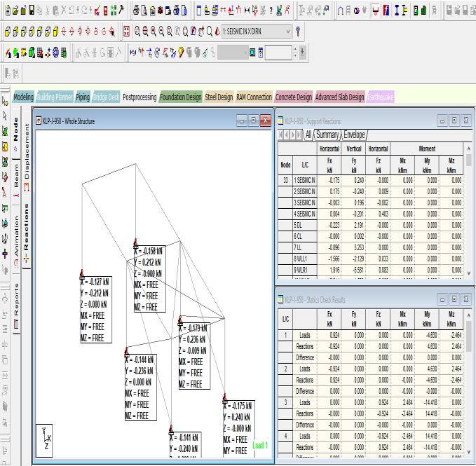Switch to Envelope tab in Support Reactions

(x=353, y=135)
